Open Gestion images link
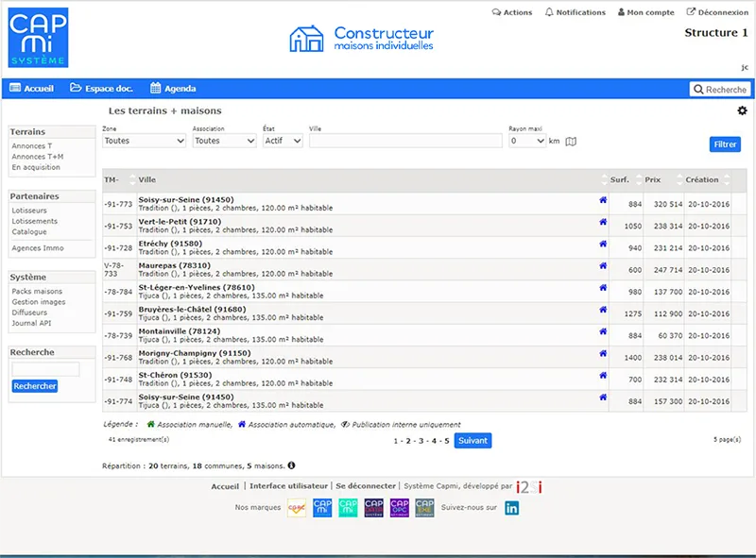Image resolution: width=756 pixels, height=558 pixels. (x=39, y=302)
